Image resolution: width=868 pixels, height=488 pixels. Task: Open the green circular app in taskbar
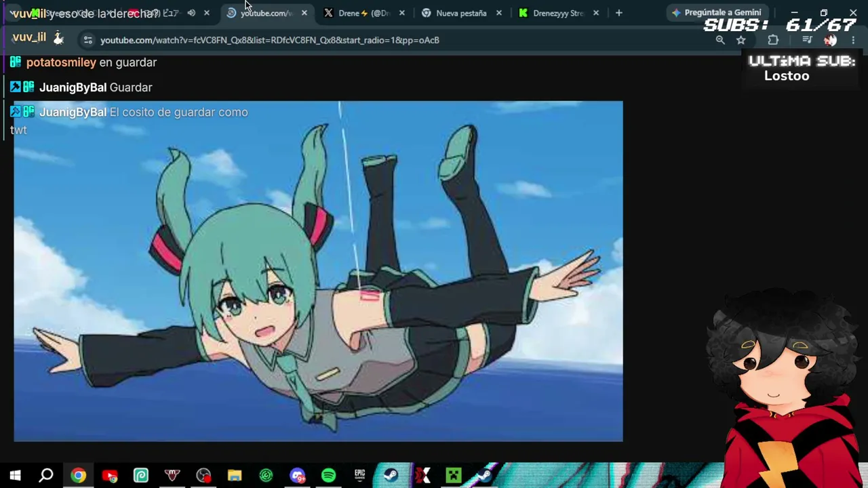click(x=266, y=476)
